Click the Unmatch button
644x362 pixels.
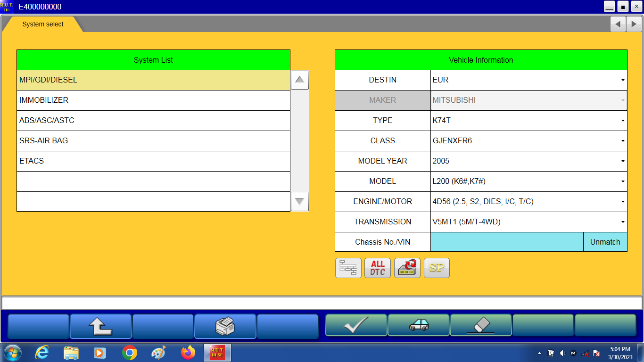coord(605,242)
